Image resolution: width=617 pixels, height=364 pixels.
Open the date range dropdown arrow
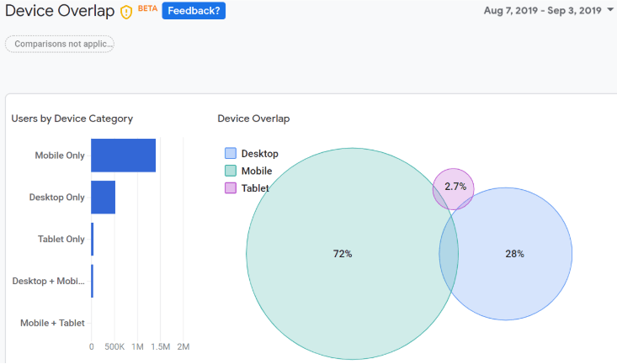tap(610, 10)
